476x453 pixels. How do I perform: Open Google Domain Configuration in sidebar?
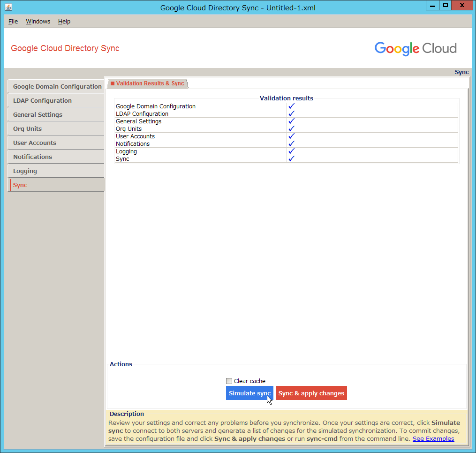tap(56, 87)
